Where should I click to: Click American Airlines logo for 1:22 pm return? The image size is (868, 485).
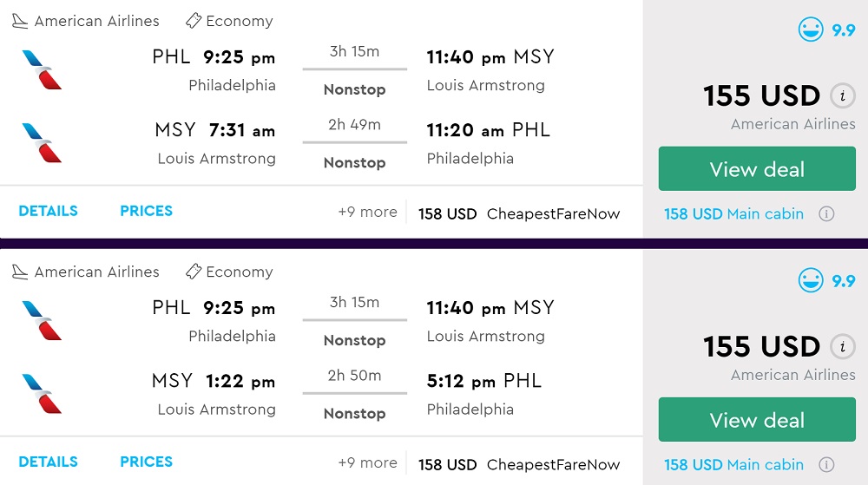42,393
